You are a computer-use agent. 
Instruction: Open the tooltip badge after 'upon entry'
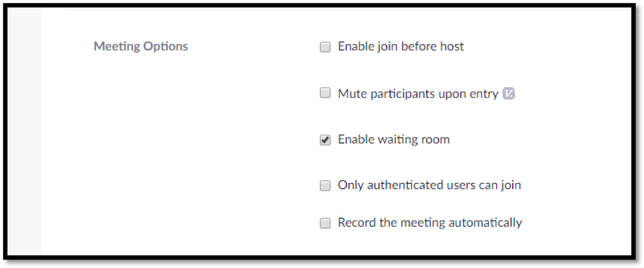click(x=508, y=94)
